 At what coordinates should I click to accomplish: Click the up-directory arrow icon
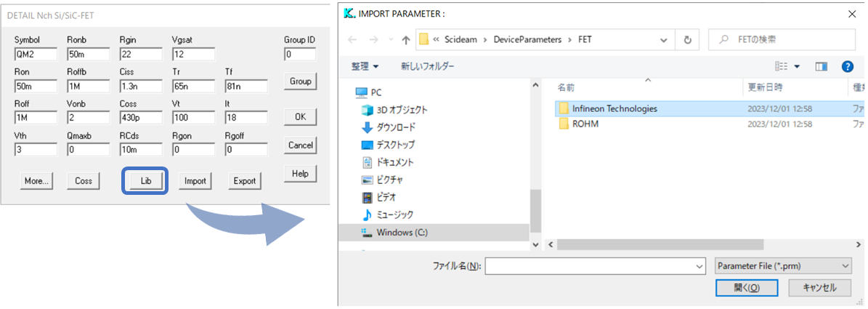tap(406, 40)
